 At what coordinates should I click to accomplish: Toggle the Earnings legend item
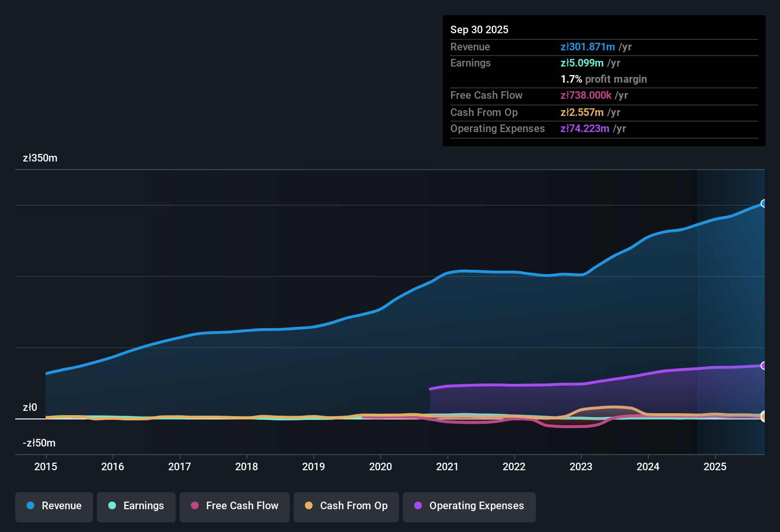tap(136, 506)
